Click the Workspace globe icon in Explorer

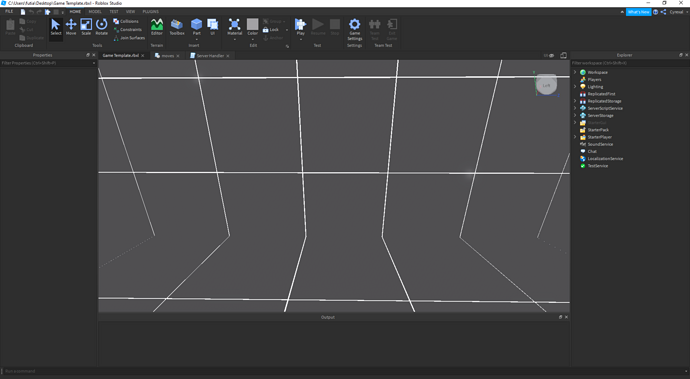(x=583, y=72)
